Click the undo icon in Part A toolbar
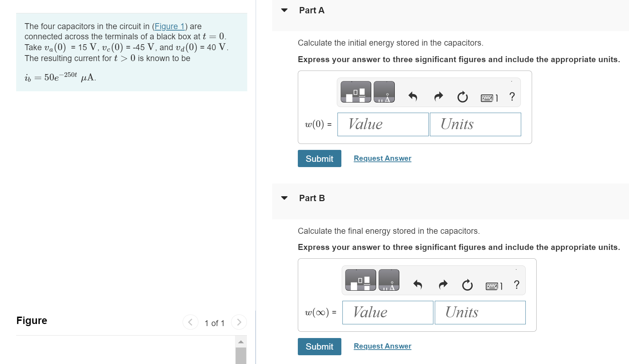 coord(413,97)
